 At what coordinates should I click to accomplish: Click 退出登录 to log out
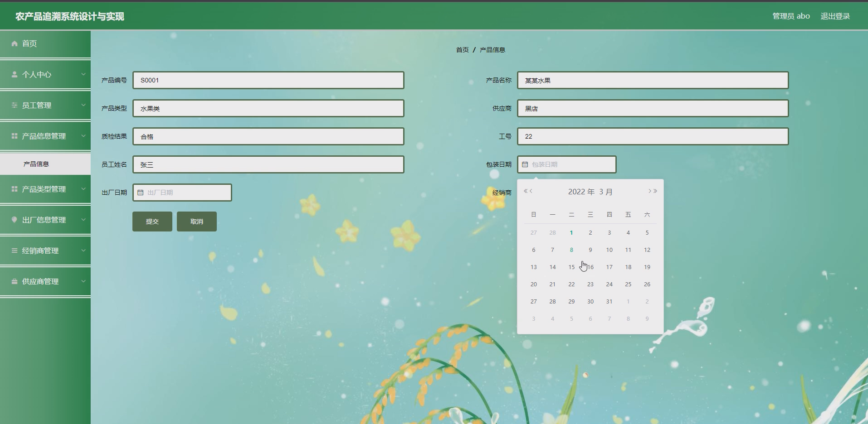click(x=835, y=16)
